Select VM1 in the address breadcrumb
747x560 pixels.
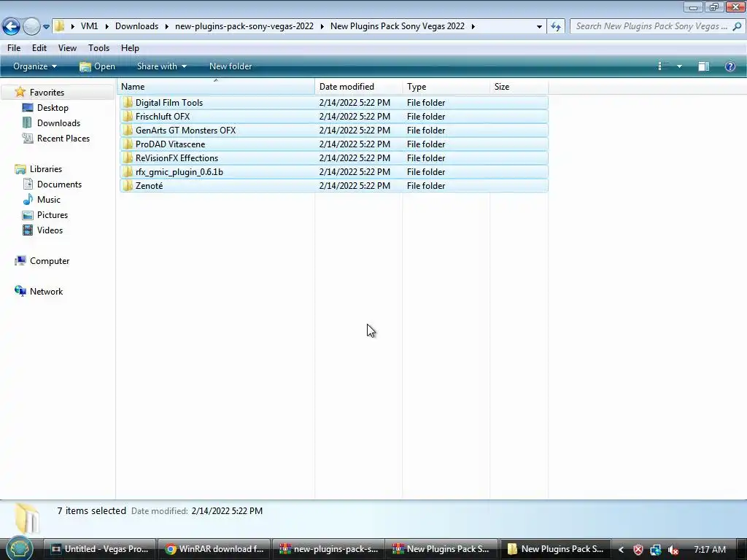click(x=89, y=26)
